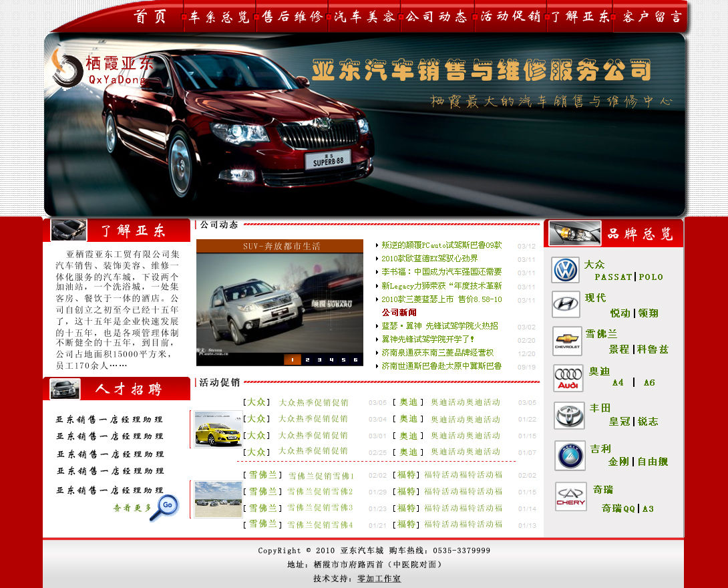Screen dimensions: 728x588
Task: Click the 查看更多 link under recruitment
Action: click(x=132, y=508)
